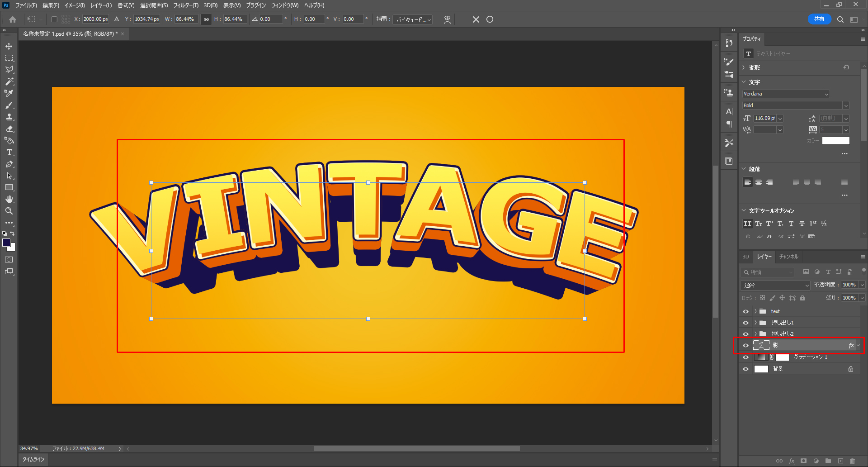Open the Verdana font family dropdown
This screenshot has width=868, height=467.
coord(826,94)
